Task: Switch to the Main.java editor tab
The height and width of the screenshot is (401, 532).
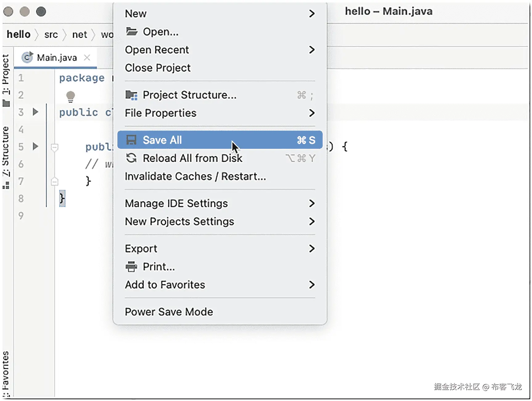Action: tap(57, 58)
